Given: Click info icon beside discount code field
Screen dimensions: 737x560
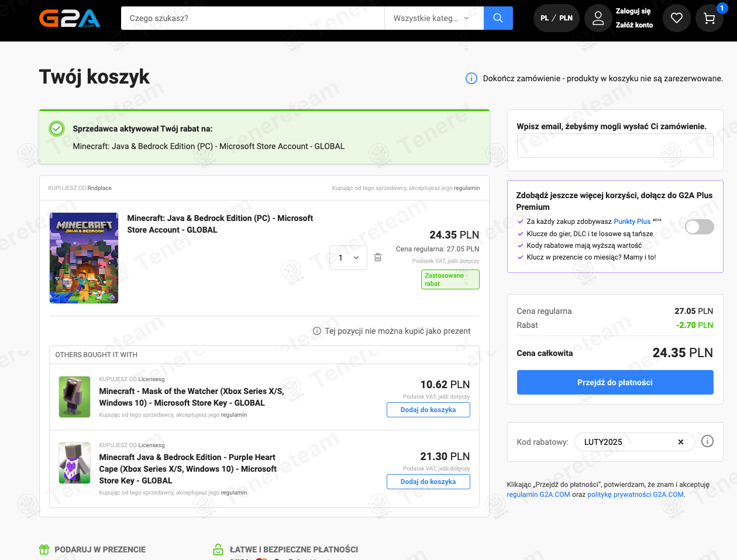Looking at the screenshot, I should 707,441.
